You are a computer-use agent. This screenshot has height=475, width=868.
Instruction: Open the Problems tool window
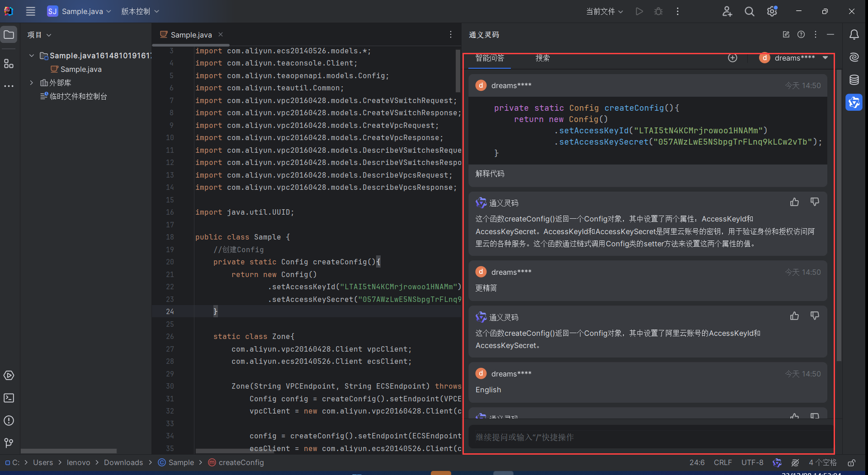[x=9, y=421]
